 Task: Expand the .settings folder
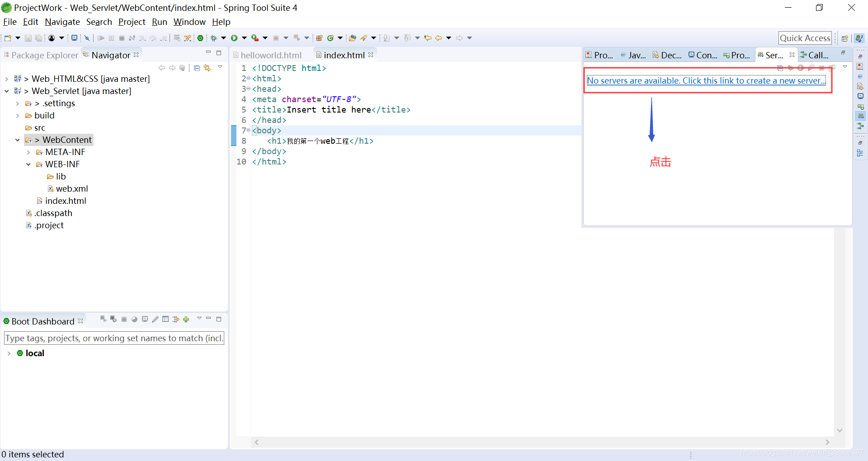(x=18, y=103)
